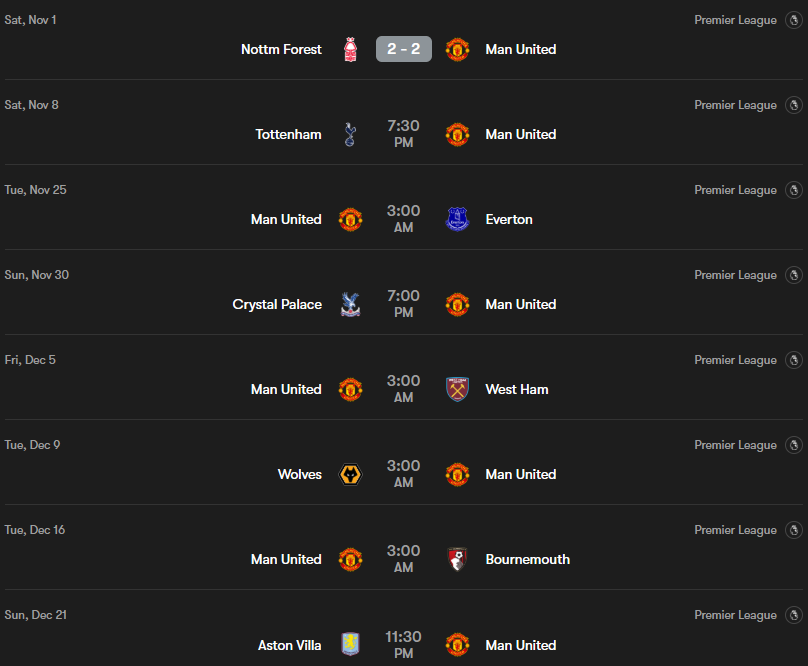Screen dimensions: 808x666
Task: Open the Bournemouth team name link
Action: (x=527, y=559)
